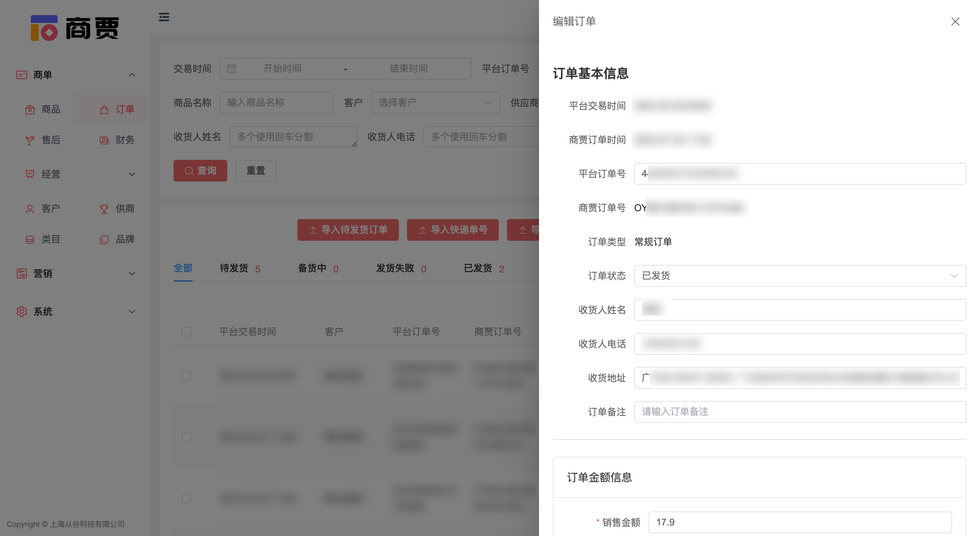Click the 查询 search button
The image size is (980, 536).
click(200, 171)
